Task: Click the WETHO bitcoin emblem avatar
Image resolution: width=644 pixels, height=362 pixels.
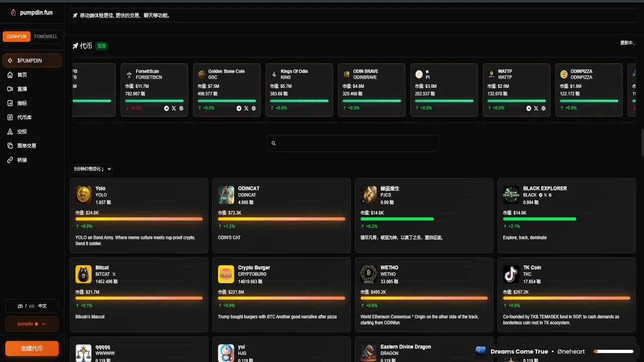Action: pyautogui.click(x=369, y=275)
